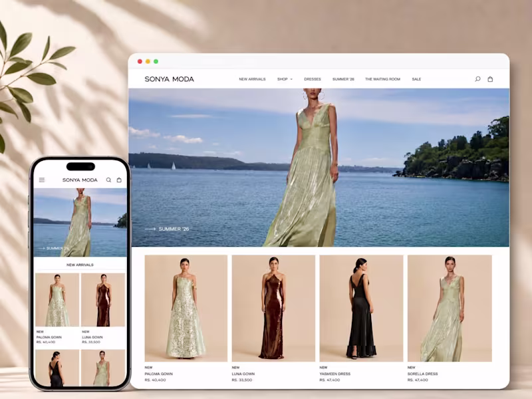Open THE WAITING ROOM menu item
The width and height of the screenshot is (532, 399).
coord(383,79)
